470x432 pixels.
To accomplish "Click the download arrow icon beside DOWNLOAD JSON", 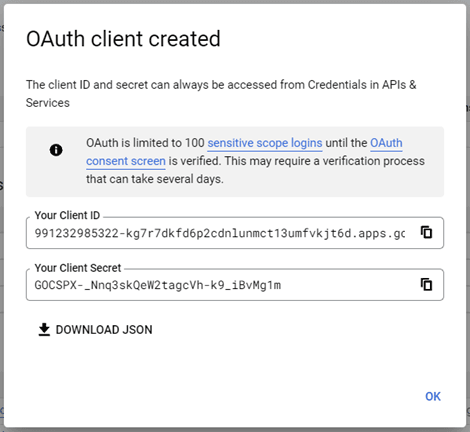I will [44, 330].
